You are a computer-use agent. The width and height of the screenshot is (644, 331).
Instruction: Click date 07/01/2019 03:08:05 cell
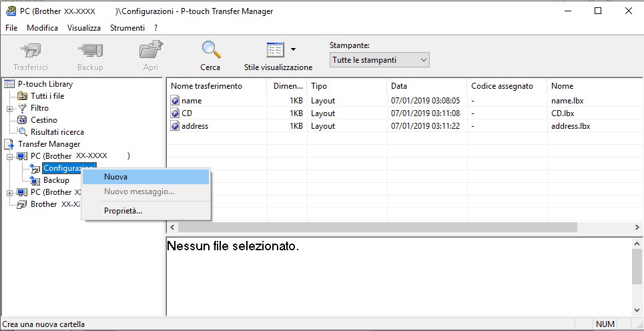click(x=425, y=101)
